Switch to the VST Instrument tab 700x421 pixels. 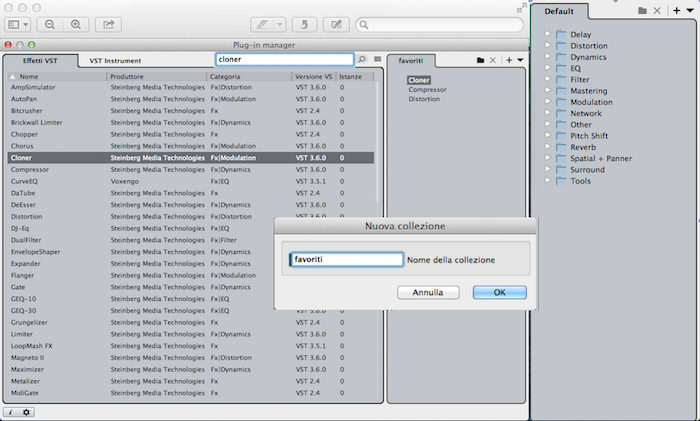[115, 60]
